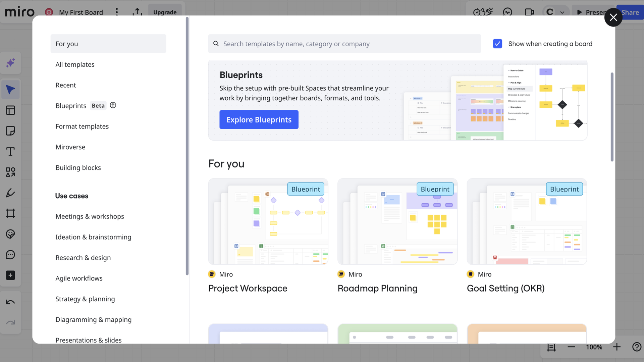Viewport: 644px width, 362px height.
Task: Select the pen drawing tool
Action: [x=10, y=193]
